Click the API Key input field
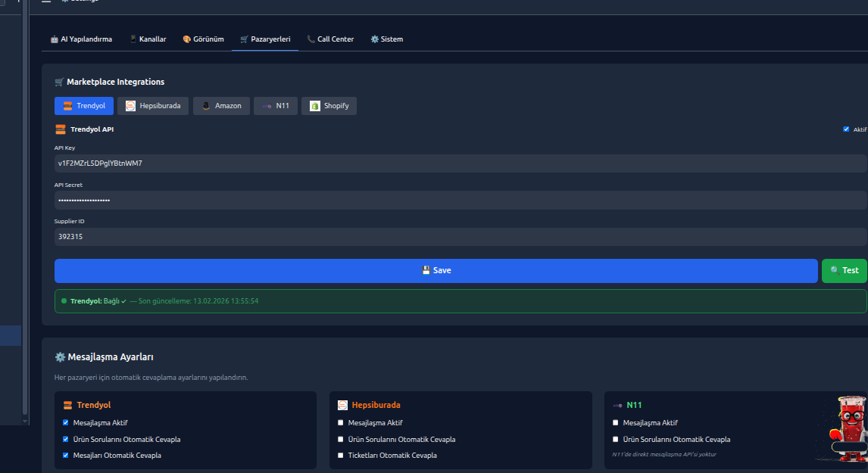 pyautogui.click(x=303, y=163)
